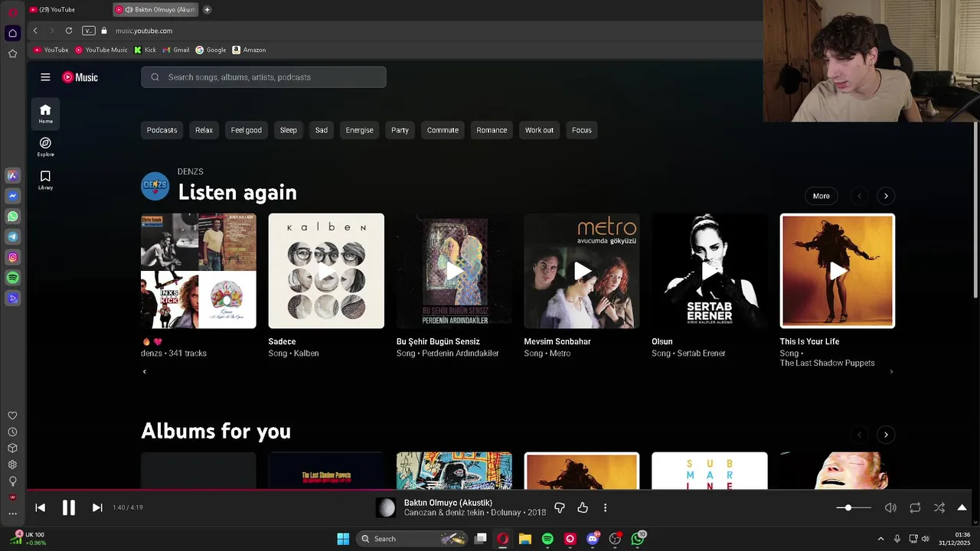Open Instagram in the Opera sidebar

point(12,257)
